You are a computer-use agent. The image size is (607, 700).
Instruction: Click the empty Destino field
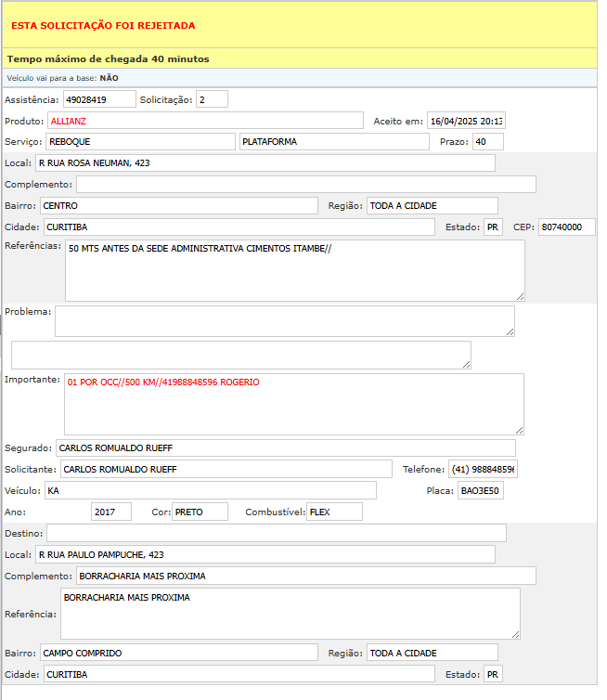click(276, 533)
